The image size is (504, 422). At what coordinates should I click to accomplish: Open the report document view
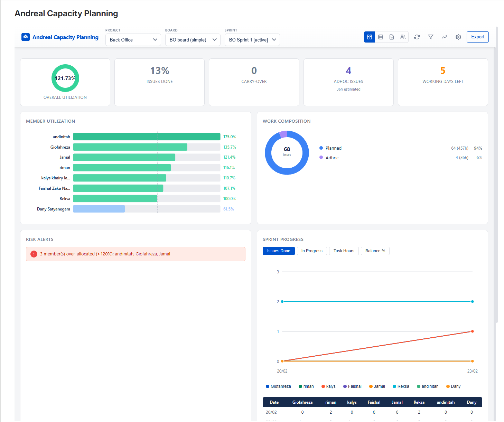click(x=391, y=37)
